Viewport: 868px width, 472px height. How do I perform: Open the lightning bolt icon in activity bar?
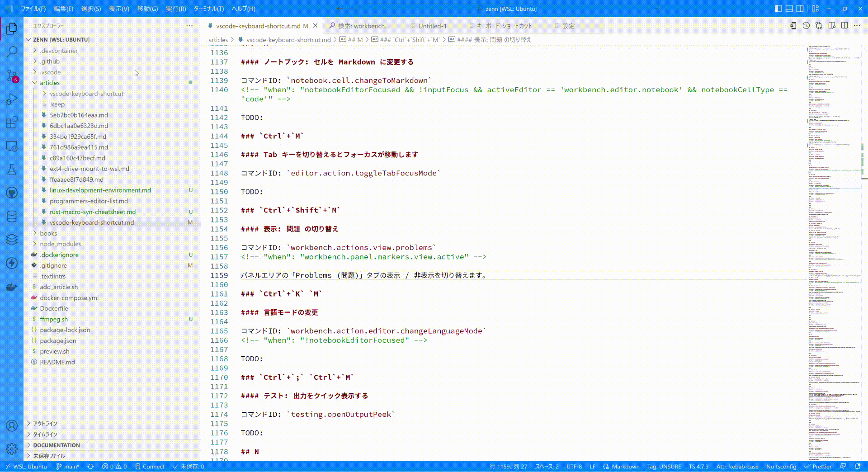[x=12, y=263]
